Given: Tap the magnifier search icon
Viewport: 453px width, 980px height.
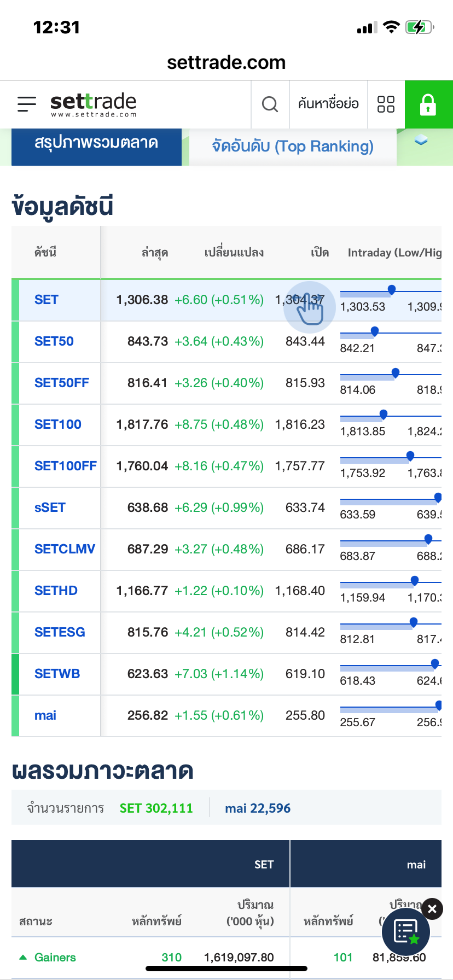Looking at the screenshot, I should pyautogui.click(x=270, y=104).
